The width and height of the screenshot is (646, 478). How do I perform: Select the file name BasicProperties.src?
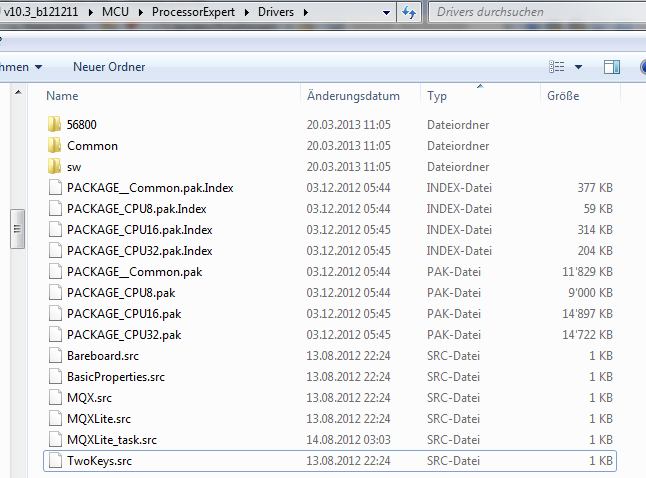[x=116, y=377]
